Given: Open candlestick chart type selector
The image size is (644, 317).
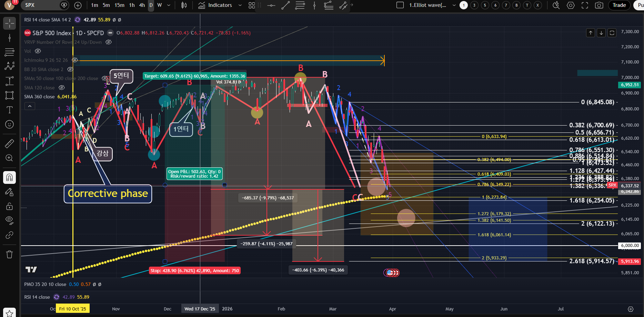Looking at the screenshot, I should (184, 5).
